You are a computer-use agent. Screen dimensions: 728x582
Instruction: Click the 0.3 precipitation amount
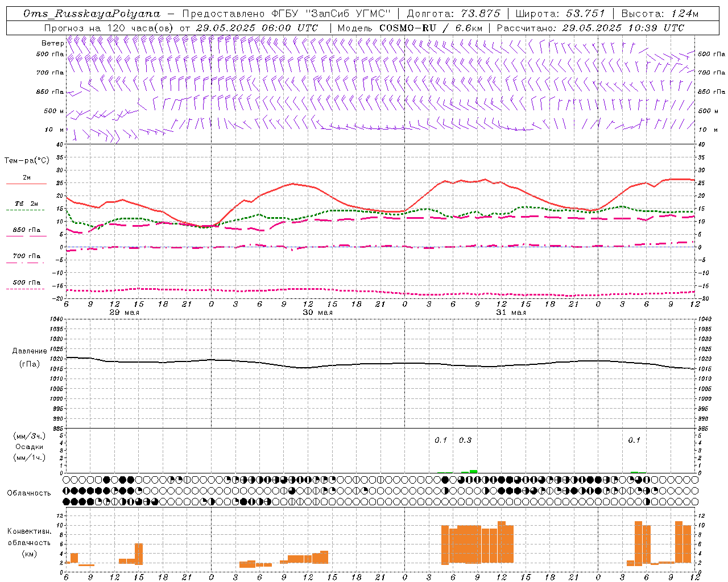coord(465,440)
